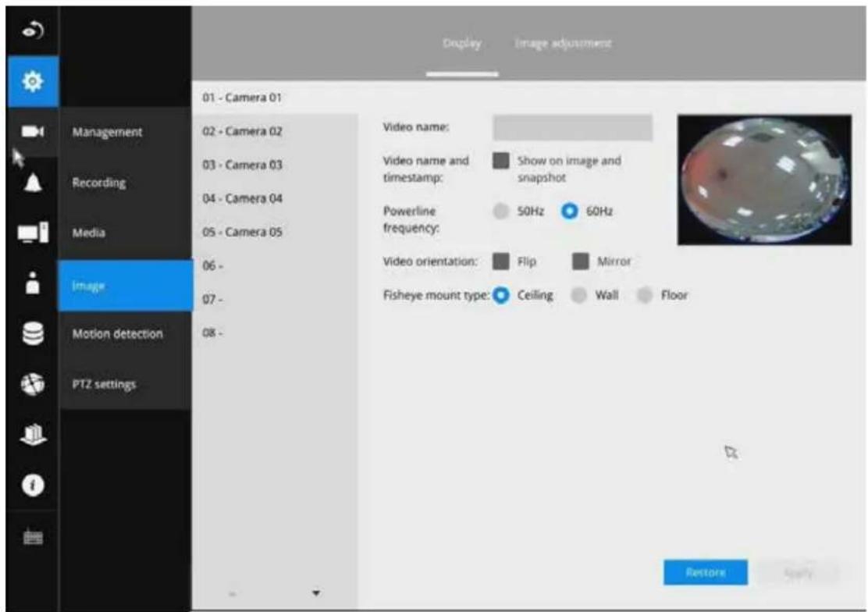Open the monitor display icon
868x612 pixels.
point(33,233)
